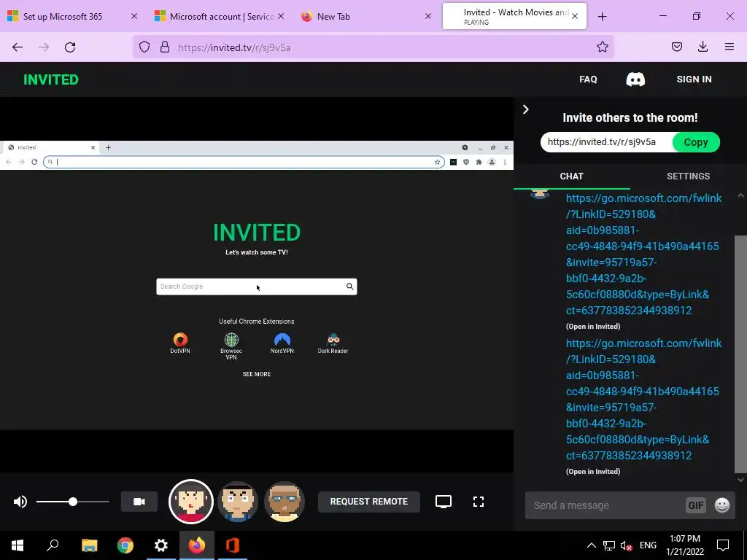Click the site padlock icon
The height and width of the screenshot is (560, 747).
pyautogui.click(x=165, y=47)
